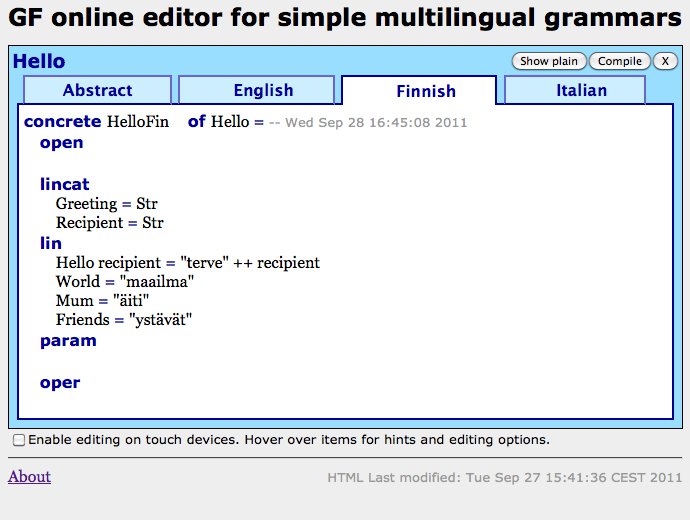Image resolution: width=690 pixels, height=520 pixels.
Task: Click the Show plain button
Action: pos(549,61)
